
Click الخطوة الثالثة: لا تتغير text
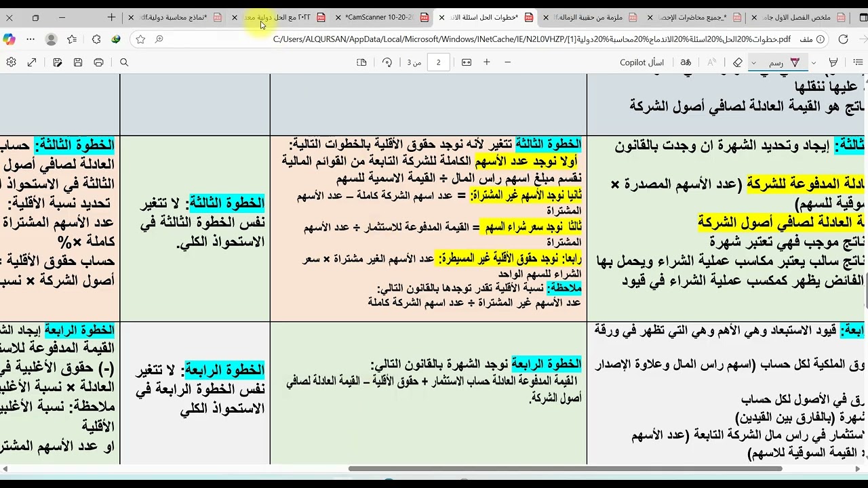tap(202, 203)
